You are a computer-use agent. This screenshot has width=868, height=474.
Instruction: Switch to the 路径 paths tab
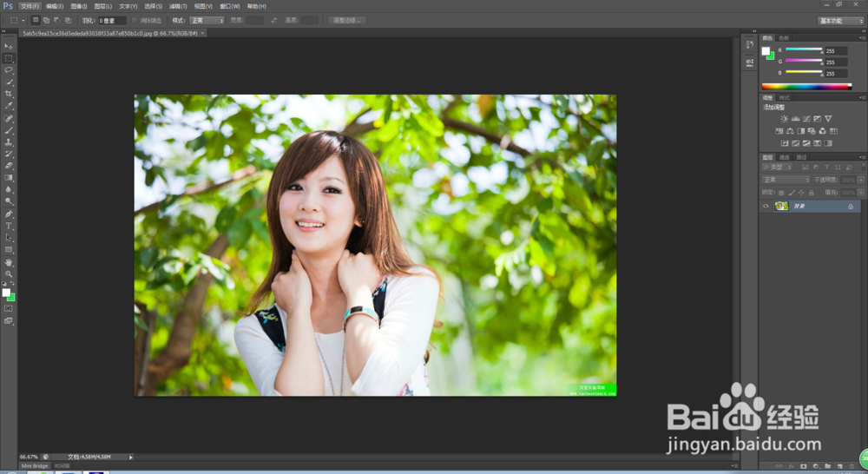click(x=801, y=157)
